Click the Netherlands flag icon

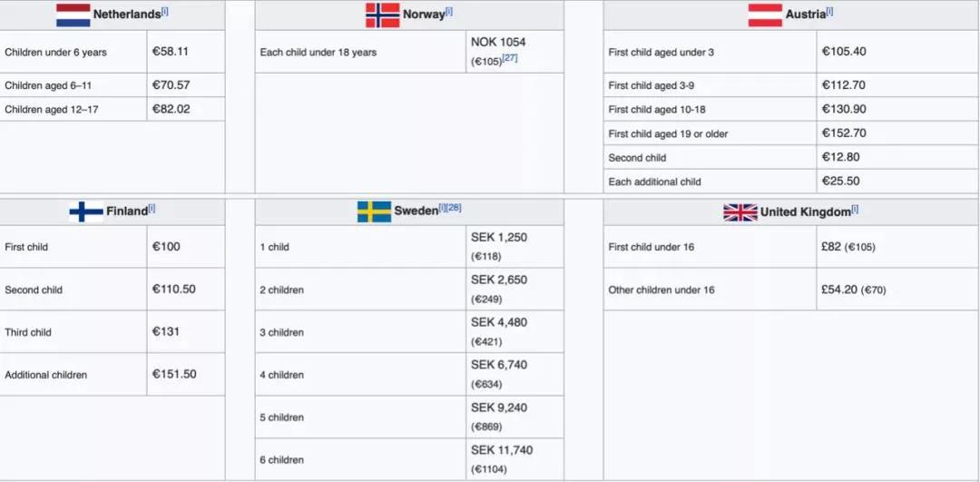(x=73, y=15)
